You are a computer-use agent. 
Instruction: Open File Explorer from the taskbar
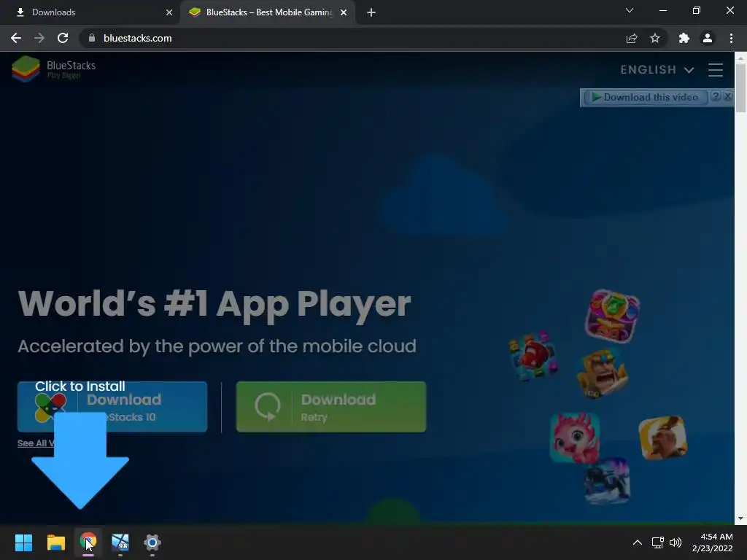55,542
